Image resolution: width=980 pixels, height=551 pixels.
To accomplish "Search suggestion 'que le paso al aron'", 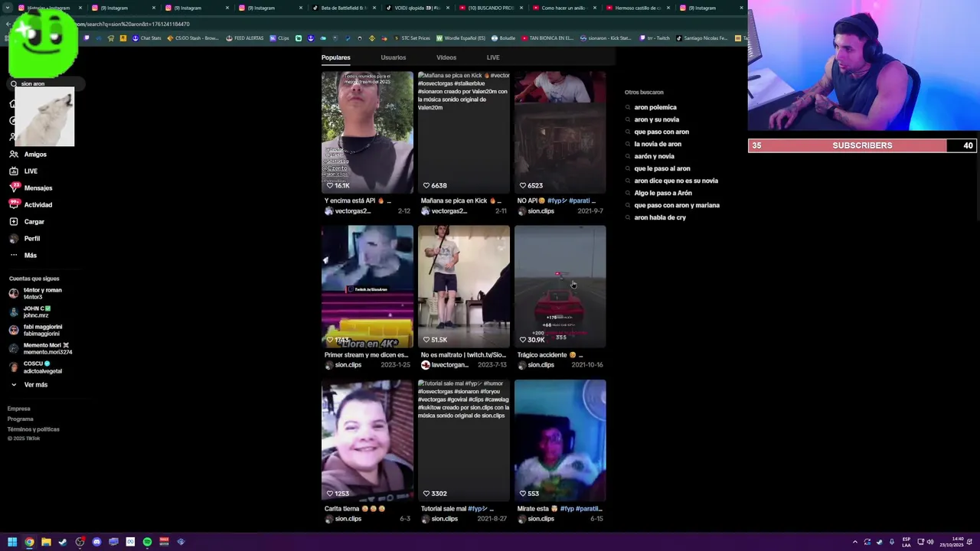I will pyautogui.click(x=662, y=168).
